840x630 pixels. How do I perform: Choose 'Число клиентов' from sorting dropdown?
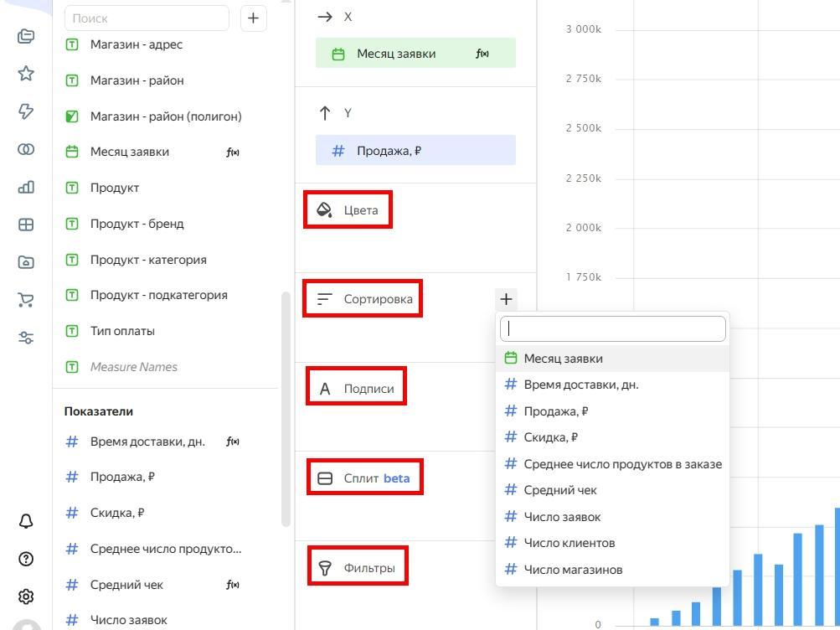613,543
